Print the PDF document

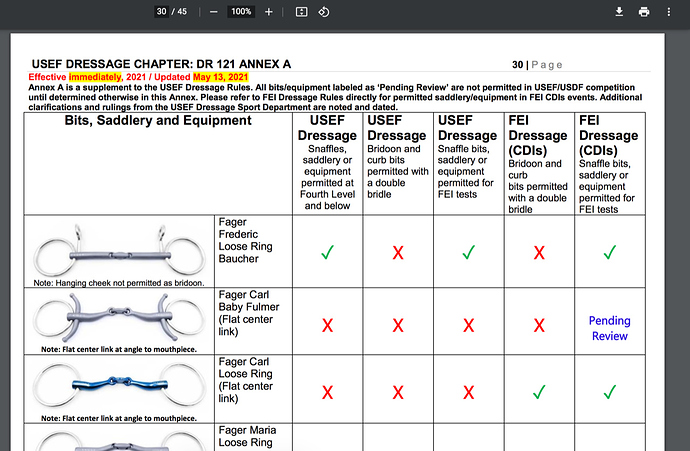[644, 12]
